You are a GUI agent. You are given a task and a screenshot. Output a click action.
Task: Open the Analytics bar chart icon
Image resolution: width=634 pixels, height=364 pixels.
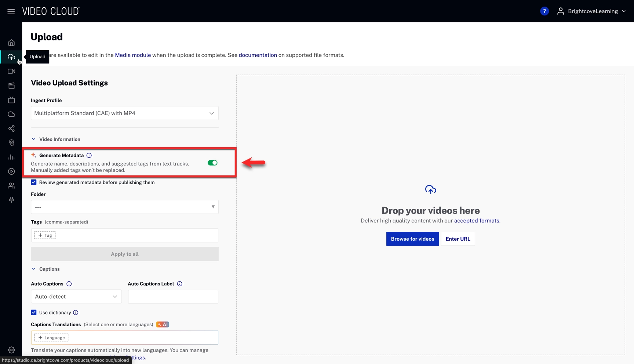pyautogui.click(x=11, y=157)
